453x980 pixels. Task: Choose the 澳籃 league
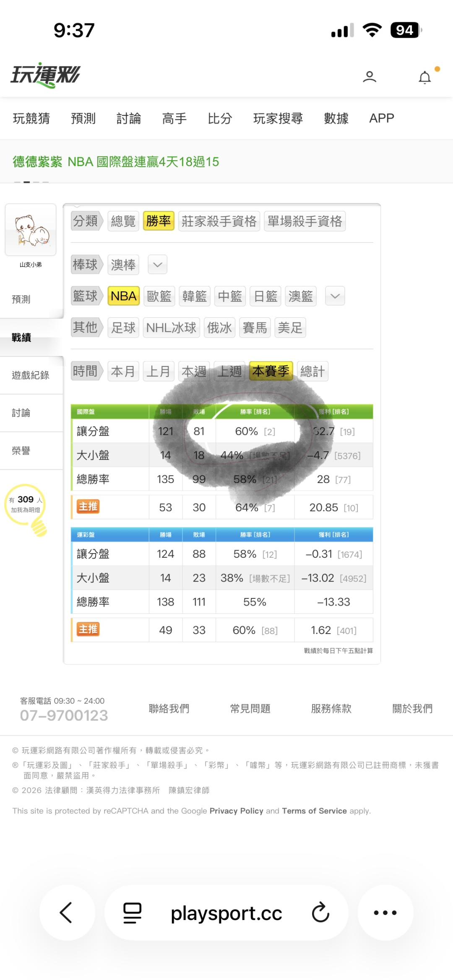pyautogui.click(x=301, y=296)
